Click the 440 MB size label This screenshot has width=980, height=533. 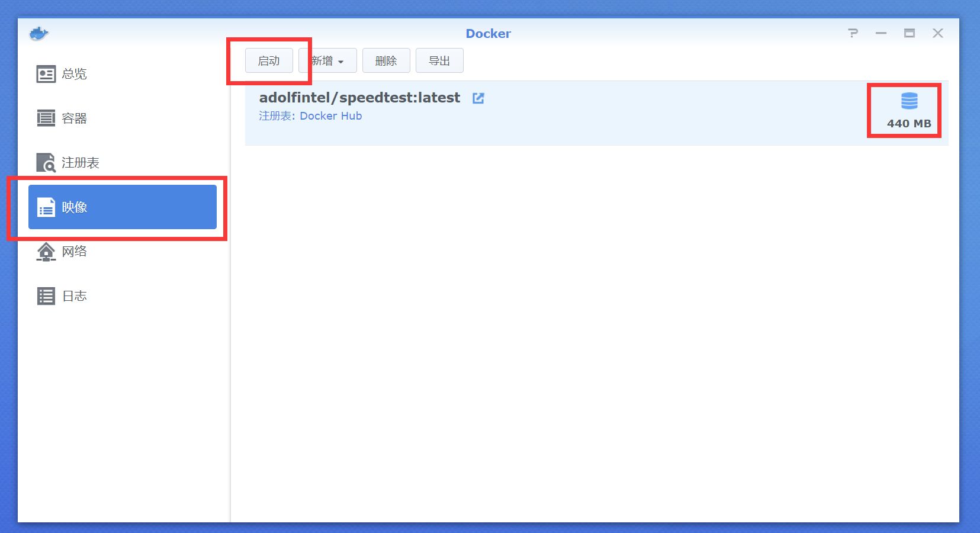[909, 124]
